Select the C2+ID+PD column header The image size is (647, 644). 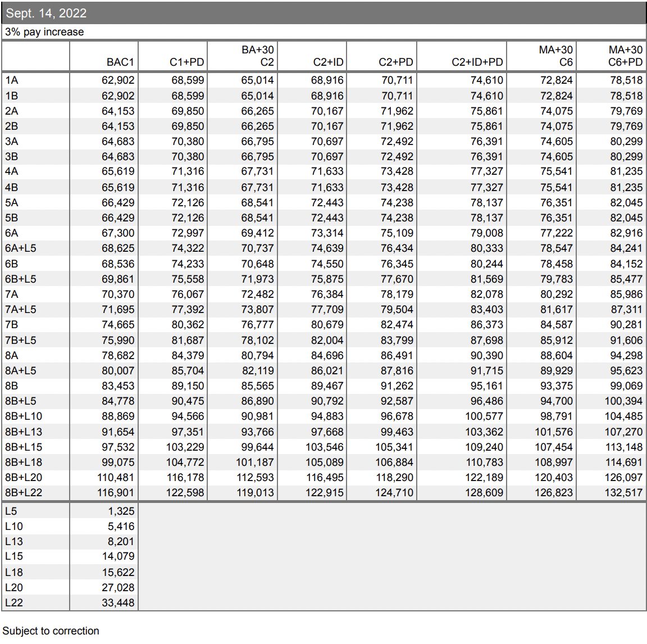pyautogui.click(x=477, y=62)
